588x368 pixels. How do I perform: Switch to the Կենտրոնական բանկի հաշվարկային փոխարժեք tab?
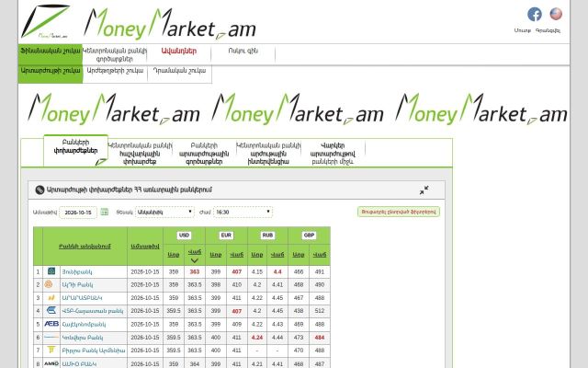(140, 154)
